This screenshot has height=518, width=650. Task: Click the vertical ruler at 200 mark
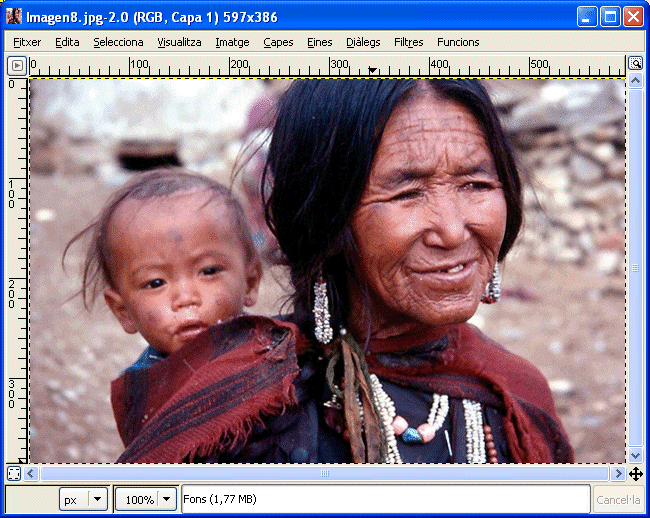pos(12,294)
